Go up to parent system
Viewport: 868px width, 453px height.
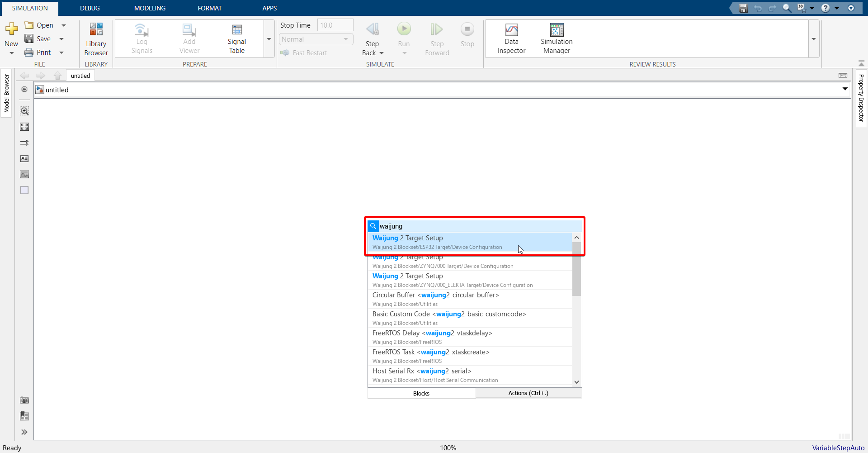[57, 76]
